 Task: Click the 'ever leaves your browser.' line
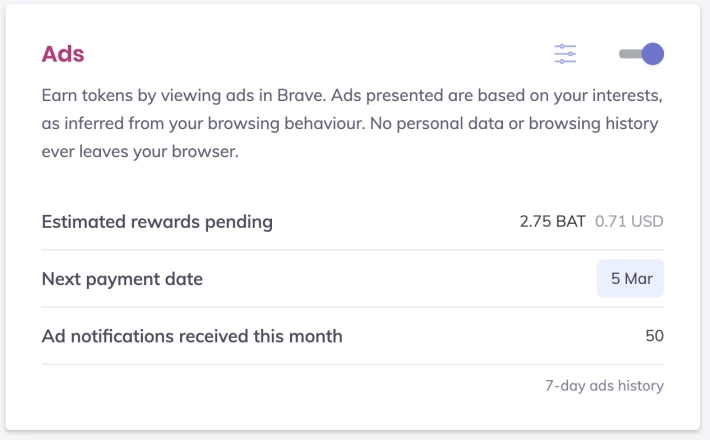point(140,152)
